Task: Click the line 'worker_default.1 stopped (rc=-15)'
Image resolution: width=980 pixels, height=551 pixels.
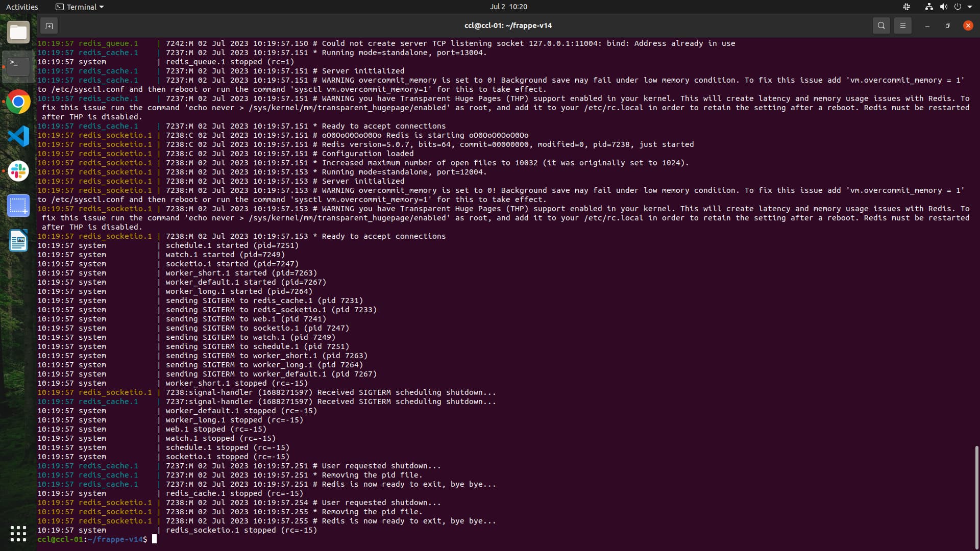Action: (241, 411)
